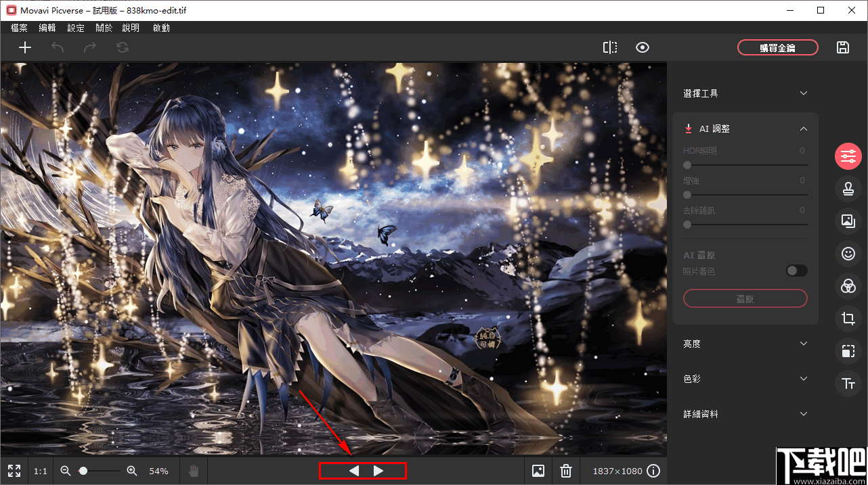
Task: Click the 1837×1080 image dimensions text
Action: 617,471
